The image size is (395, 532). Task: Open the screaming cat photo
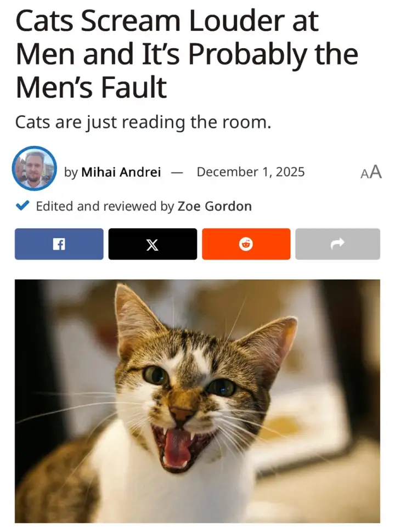pos(198,401)
